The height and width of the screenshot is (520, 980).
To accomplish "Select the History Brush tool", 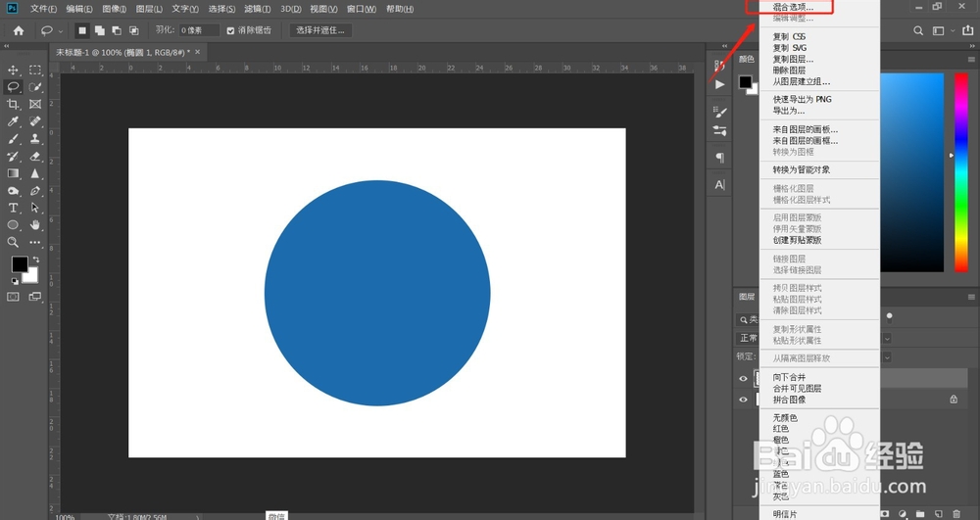I will pyautogui.click(x=13, y=156).
